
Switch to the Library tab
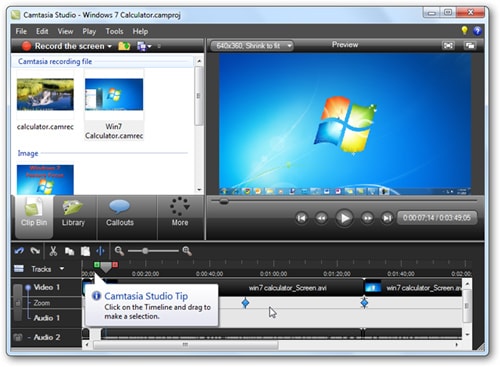[73, 213]
